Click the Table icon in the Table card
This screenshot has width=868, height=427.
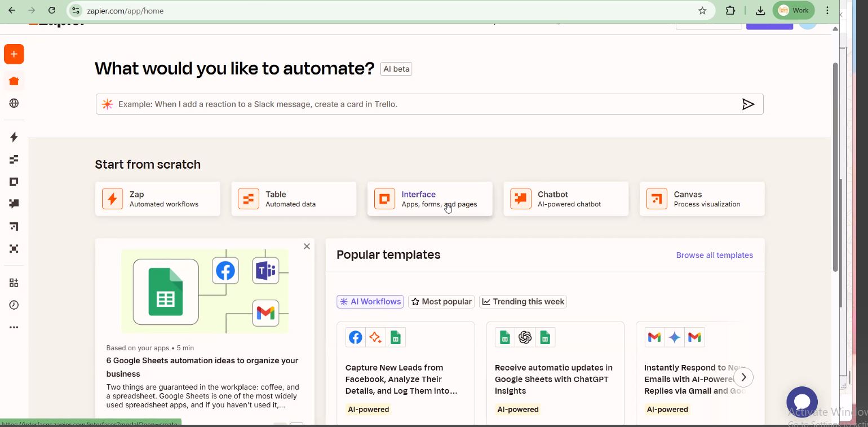249,199
